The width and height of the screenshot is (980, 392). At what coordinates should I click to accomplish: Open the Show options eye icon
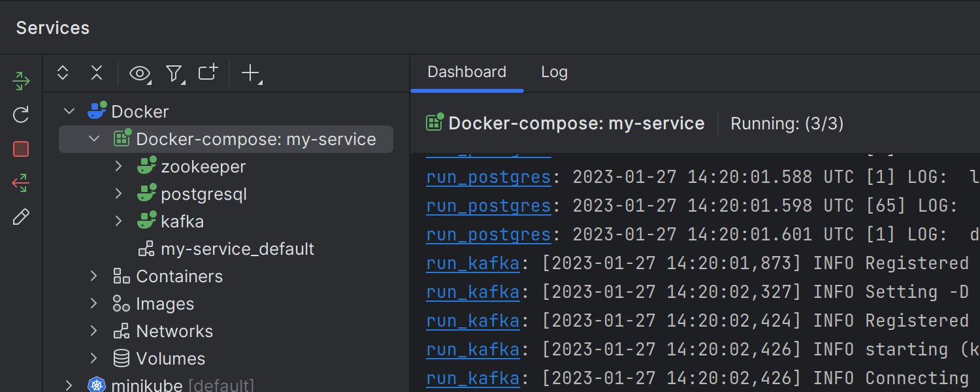coord(139,73)
